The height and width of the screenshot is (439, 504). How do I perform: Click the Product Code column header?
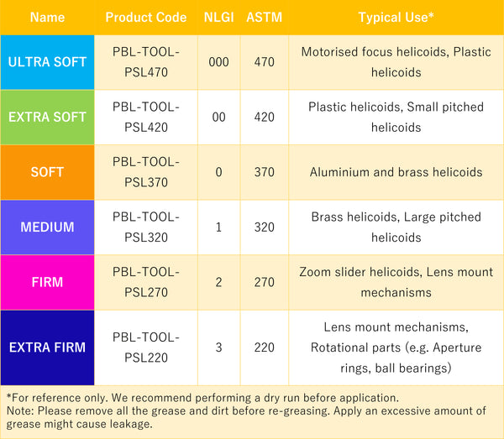tap(146, 18)
